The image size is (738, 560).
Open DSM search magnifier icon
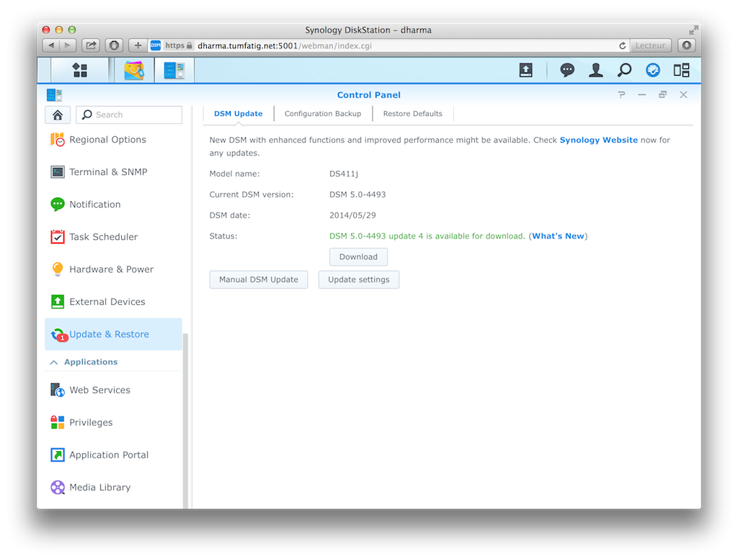pyautogui.click(x=624, y=70)
